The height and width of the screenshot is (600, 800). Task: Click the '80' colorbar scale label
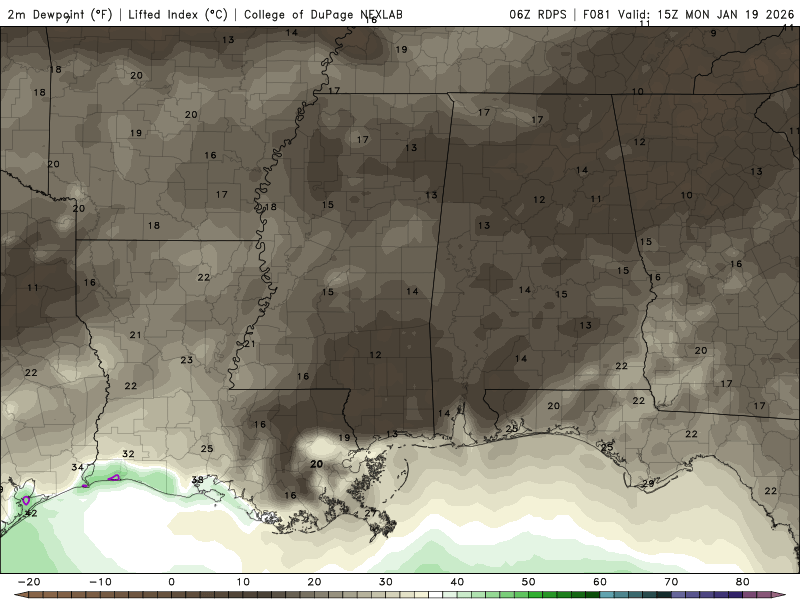[743, 582]
